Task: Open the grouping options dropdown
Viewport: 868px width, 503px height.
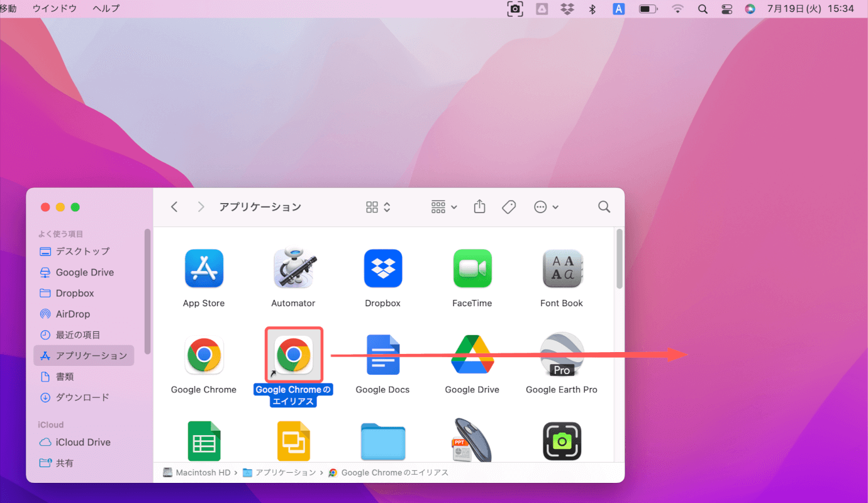Action: [444, 207]
